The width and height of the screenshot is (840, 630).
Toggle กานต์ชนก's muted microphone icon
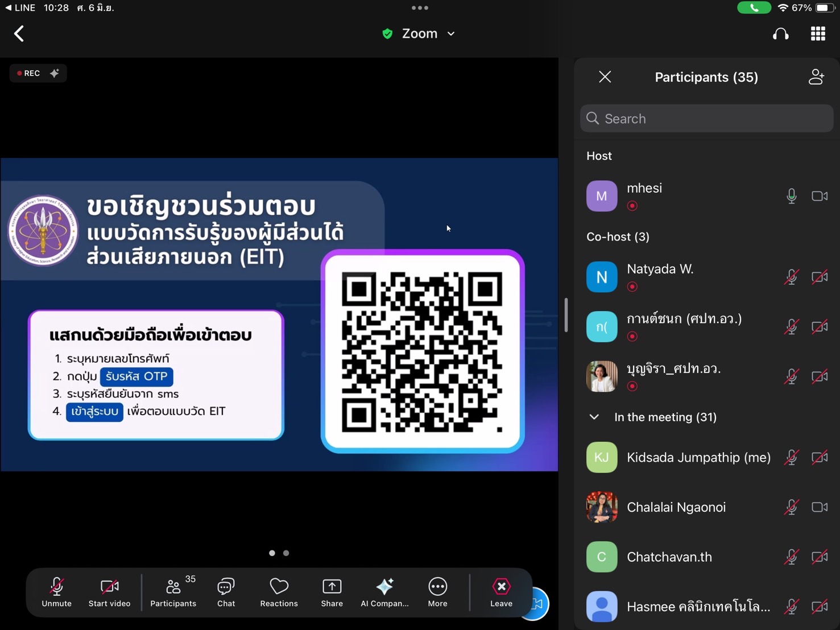(x=791, y=326)
